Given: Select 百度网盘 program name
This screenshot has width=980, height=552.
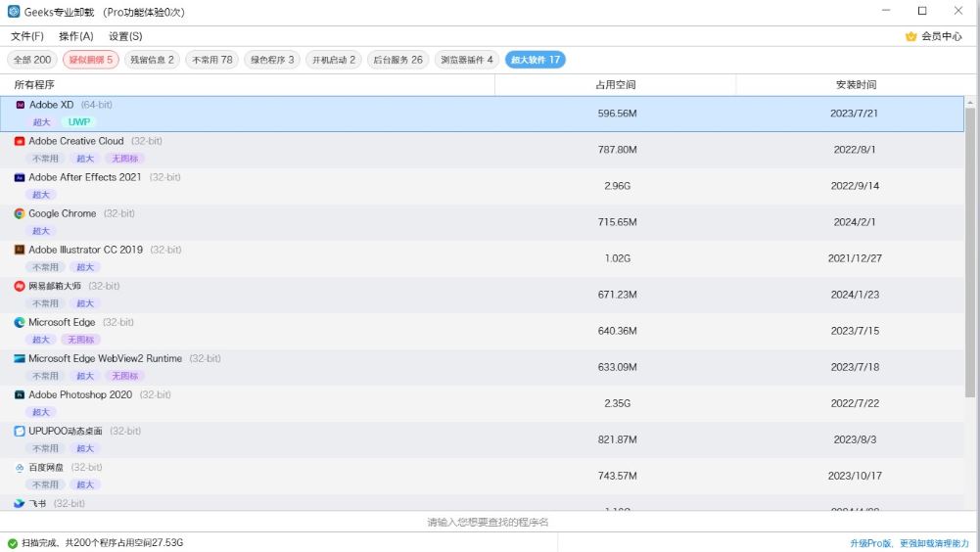Looking at the screenshot, I should [x=46, y=468].
